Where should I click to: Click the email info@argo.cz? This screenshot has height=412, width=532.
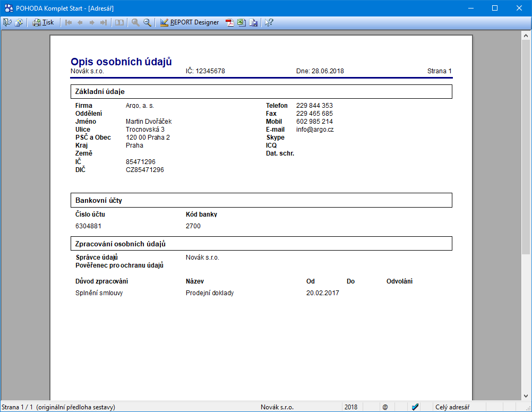click(x=315, y=130)
